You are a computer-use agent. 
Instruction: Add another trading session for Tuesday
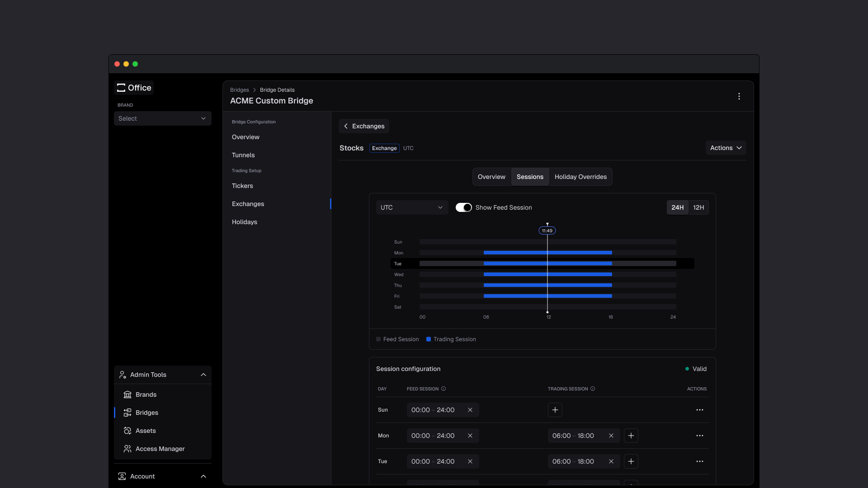coord(631,461)
